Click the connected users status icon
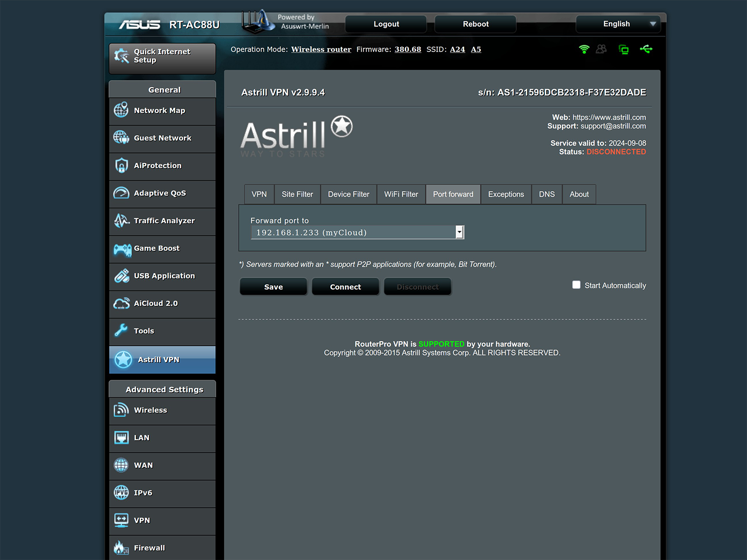 pyautogui.click(x=601, y=49)
